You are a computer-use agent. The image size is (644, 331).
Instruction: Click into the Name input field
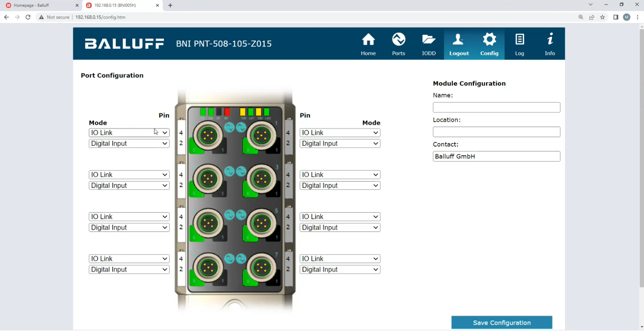tap(496, 107)
